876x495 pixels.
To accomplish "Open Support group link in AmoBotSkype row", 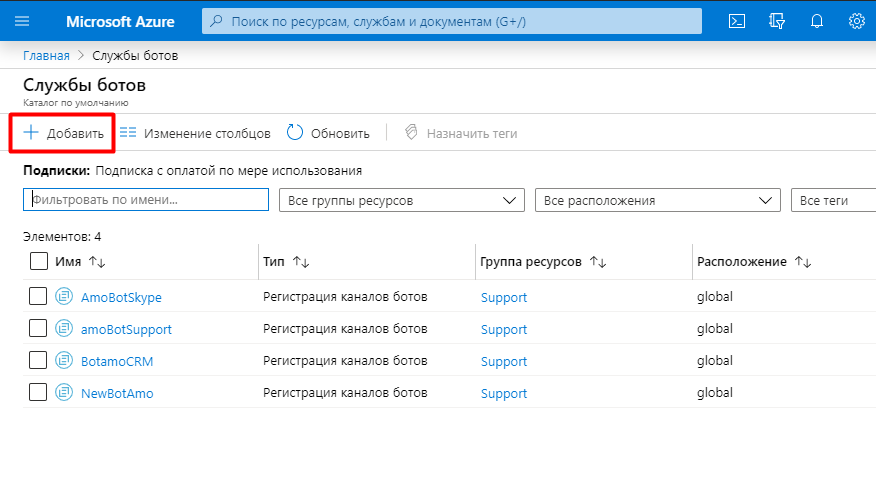I will (x=504, y=298).
